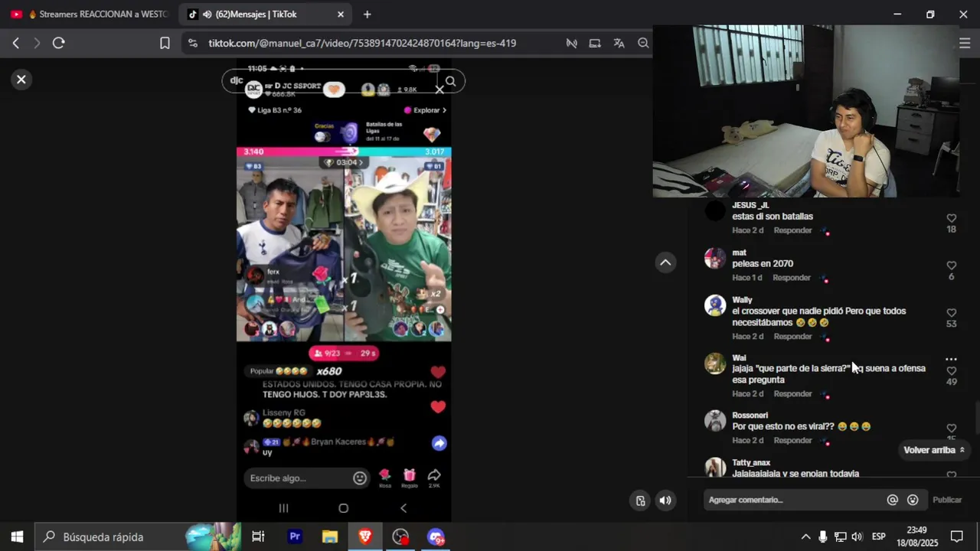Click the cast to device icon

point(595,43)
